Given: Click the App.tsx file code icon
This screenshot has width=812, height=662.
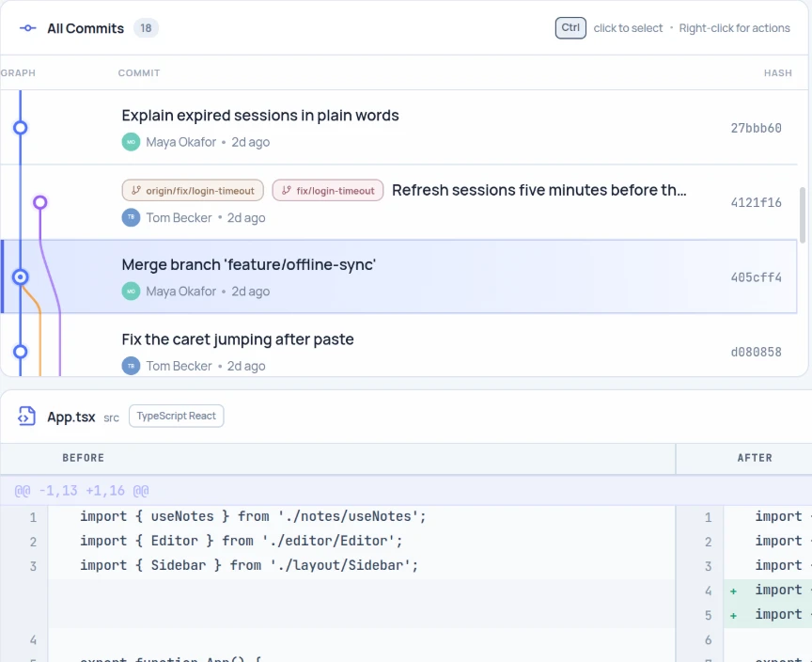Looking at the screenshot, I should click(x=26, y=417).
